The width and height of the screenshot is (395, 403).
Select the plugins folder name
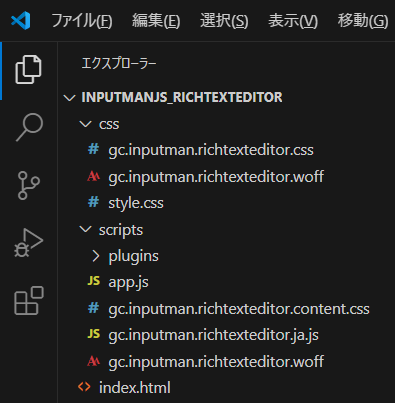[133, 256]
